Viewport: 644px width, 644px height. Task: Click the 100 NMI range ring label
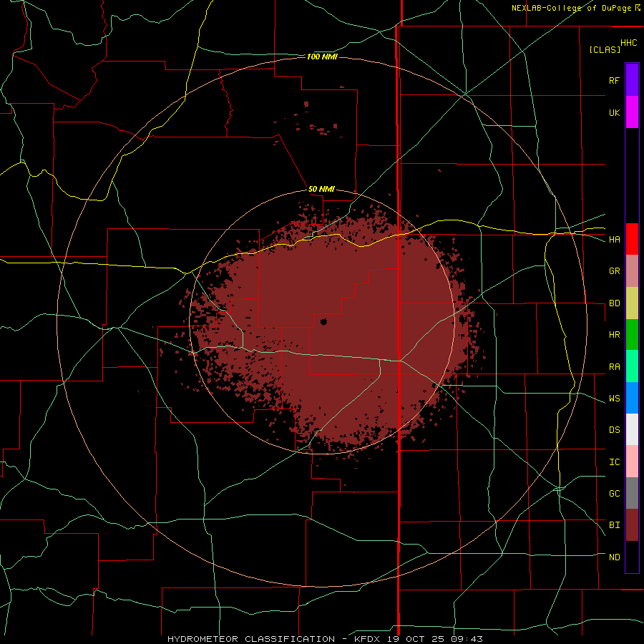point(322,57)
